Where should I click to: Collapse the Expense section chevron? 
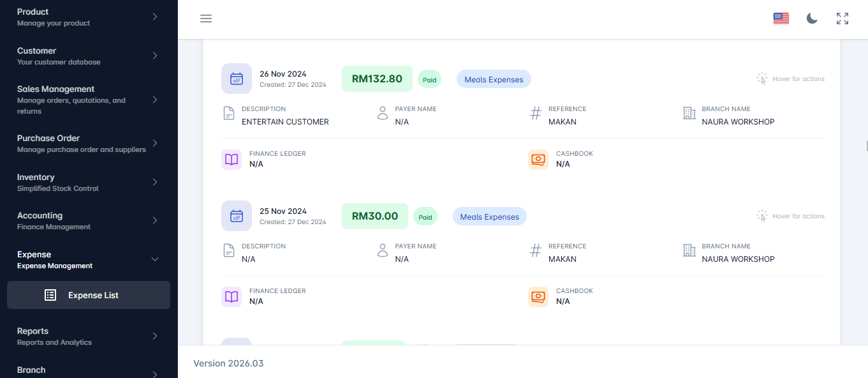coord(155,259)
